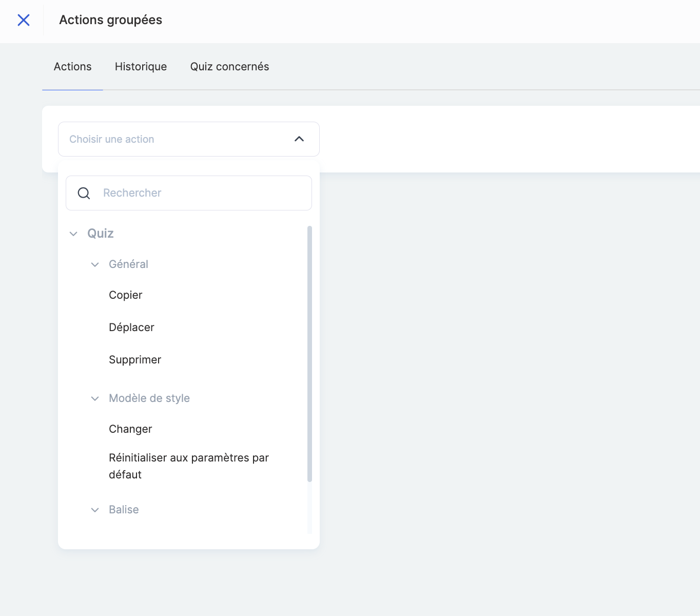700x616 pixels.
Task: Click the "Choisir une action" placeholder text
Action: pyautogui.click(x=112, y=139)
